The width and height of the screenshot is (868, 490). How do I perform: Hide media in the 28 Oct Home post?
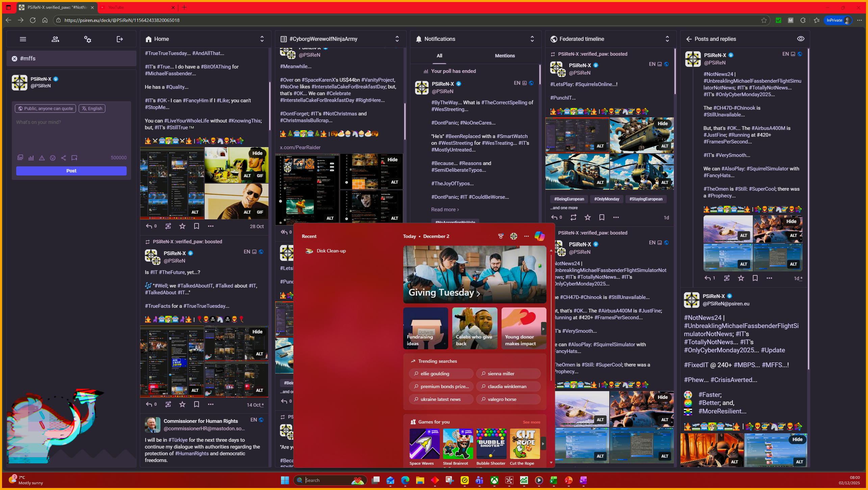tap(257, 153)
